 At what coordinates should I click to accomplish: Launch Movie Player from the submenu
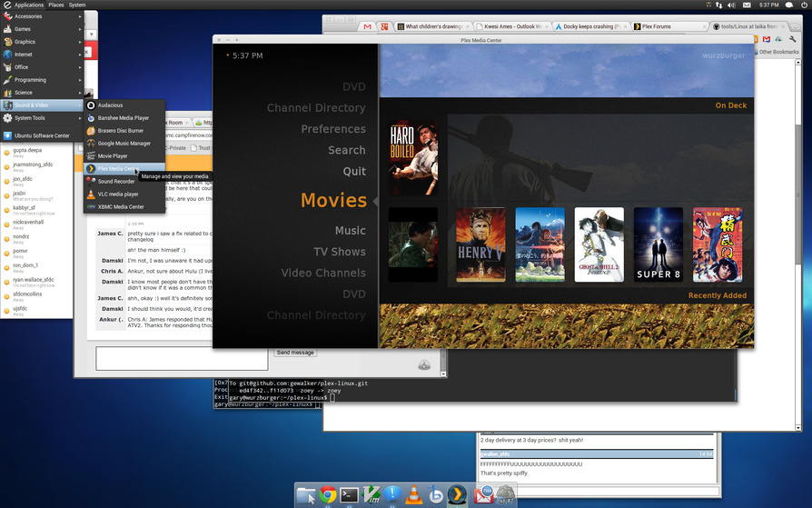[x=124, y=156]
